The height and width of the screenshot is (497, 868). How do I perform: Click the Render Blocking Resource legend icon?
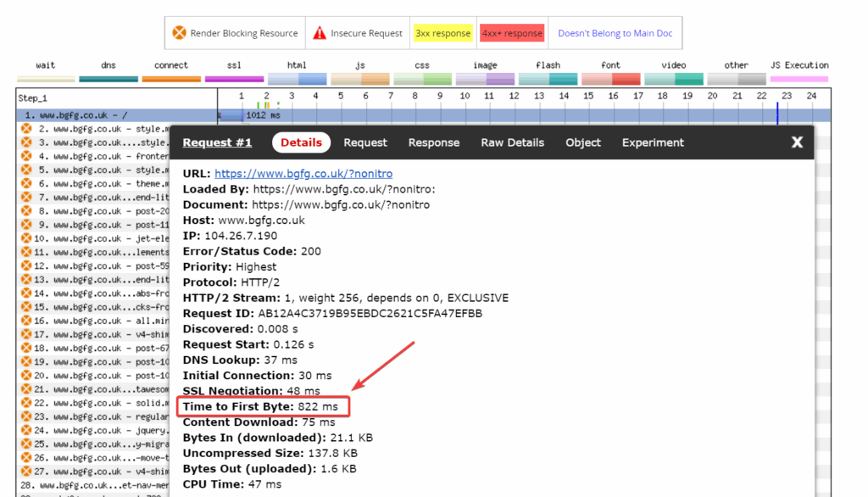coord(179,33)
